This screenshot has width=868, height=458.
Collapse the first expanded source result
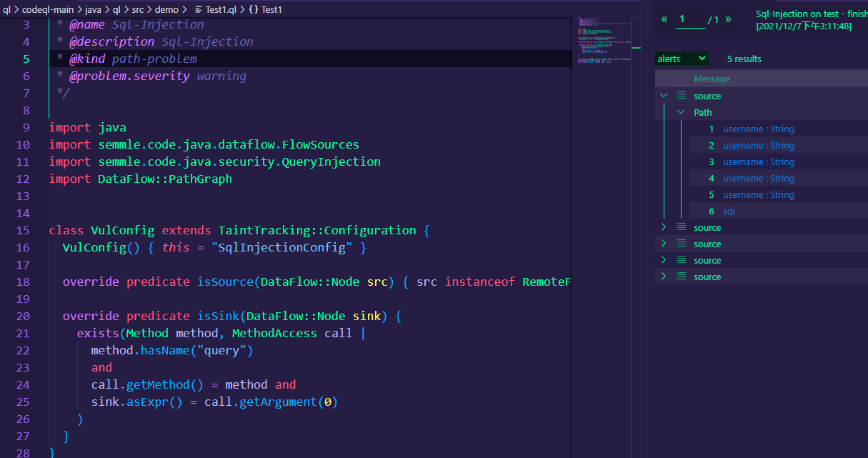coord(664,96)
